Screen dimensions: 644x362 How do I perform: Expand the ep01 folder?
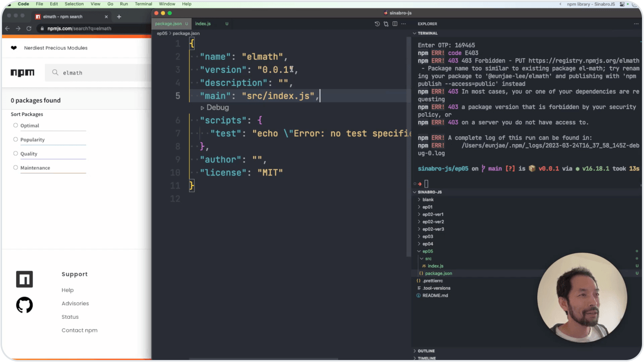coord(419,207)
